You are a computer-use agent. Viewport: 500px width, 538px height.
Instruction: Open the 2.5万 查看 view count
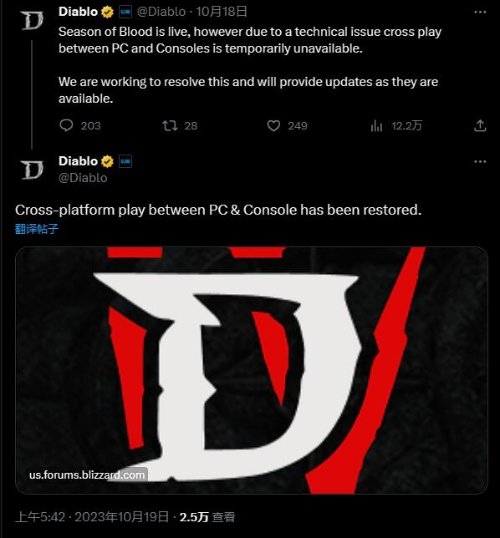207,517
